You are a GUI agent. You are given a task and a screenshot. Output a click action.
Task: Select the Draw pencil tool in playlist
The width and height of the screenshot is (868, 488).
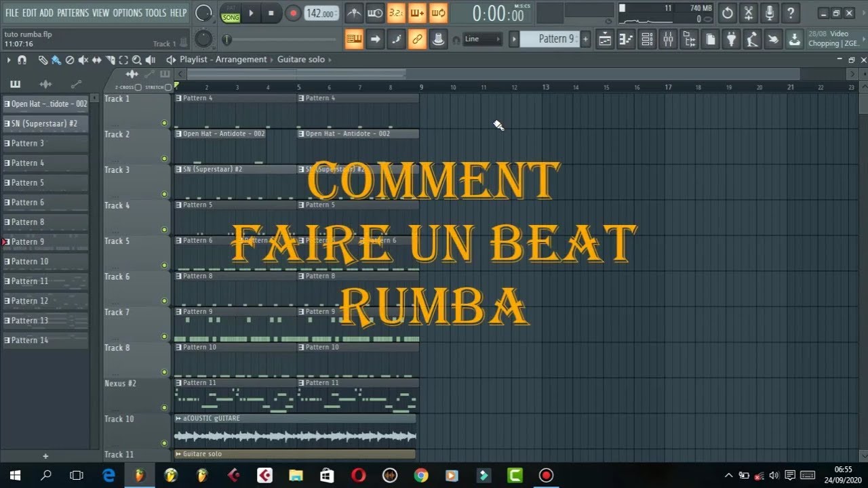point(43,60)
